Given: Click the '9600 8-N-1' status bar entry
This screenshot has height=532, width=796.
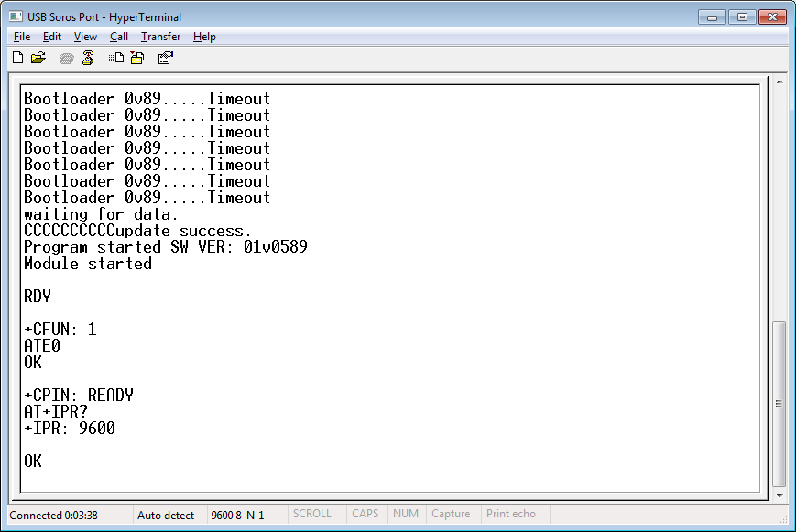Looking at the screenshot, I should pyautogui.click(x=237, y=516).
